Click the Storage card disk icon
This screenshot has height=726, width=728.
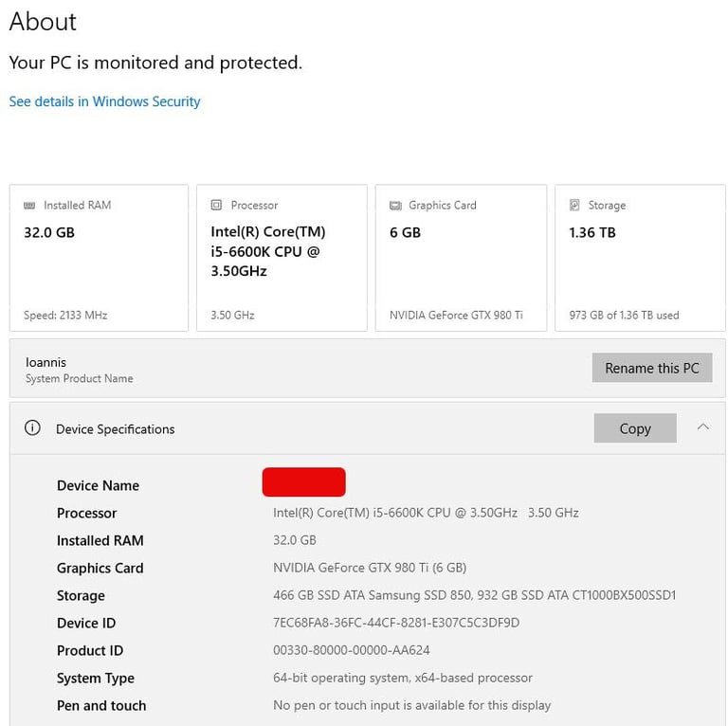tap(574, 205)
